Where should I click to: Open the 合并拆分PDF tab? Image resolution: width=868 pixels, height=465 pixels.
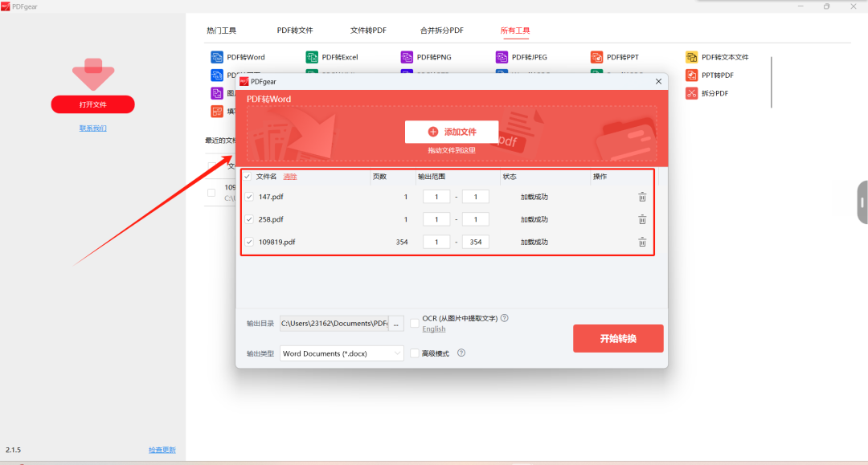point(441,31)
